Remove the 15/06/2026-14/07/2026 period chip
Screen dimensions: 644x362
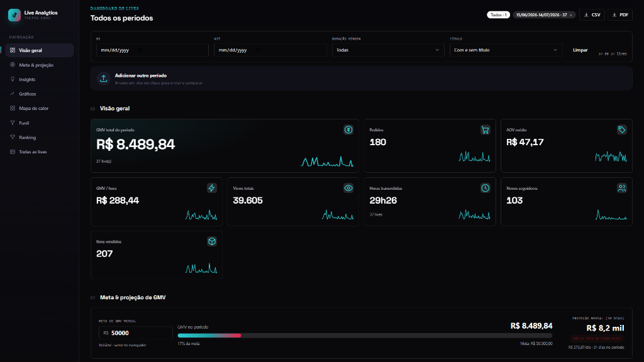[570, 15]
